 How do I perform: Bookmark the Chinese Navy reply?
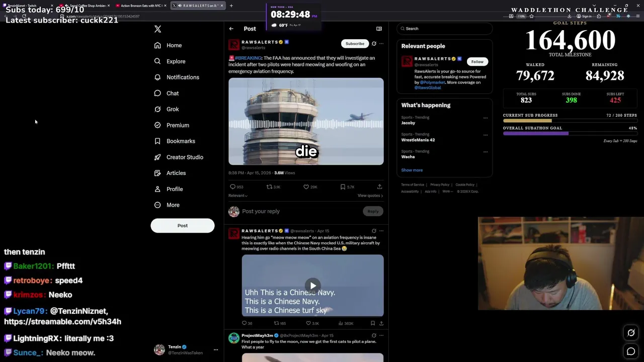tap(373, 323)
